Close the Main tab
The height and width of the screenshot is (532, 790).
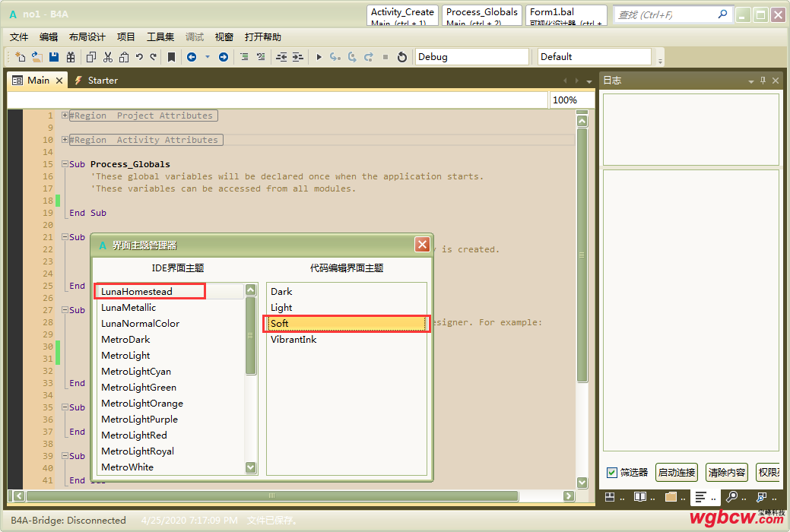(x=59, y=81)
